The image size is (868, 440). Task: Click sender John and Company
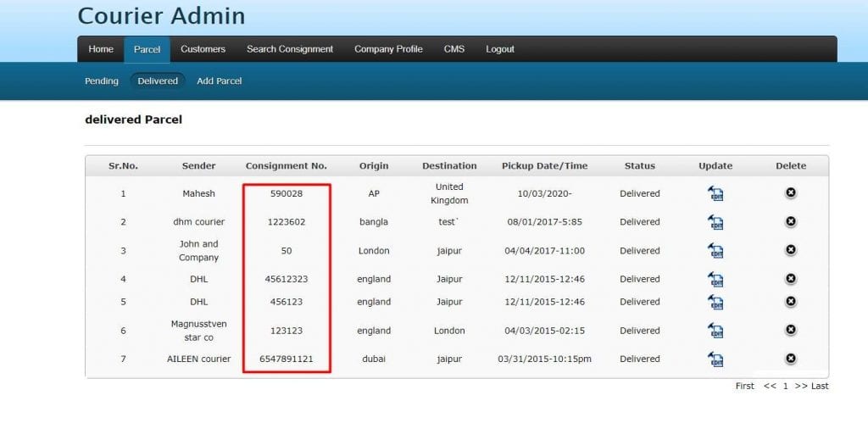pyautogui.click(x=198, y=251)
